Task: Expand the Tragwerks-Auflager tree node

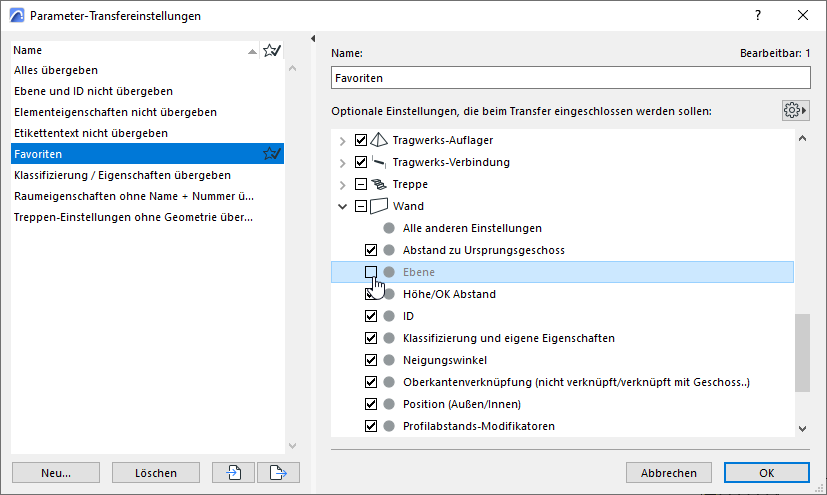Action: click(x=342, y=141)
